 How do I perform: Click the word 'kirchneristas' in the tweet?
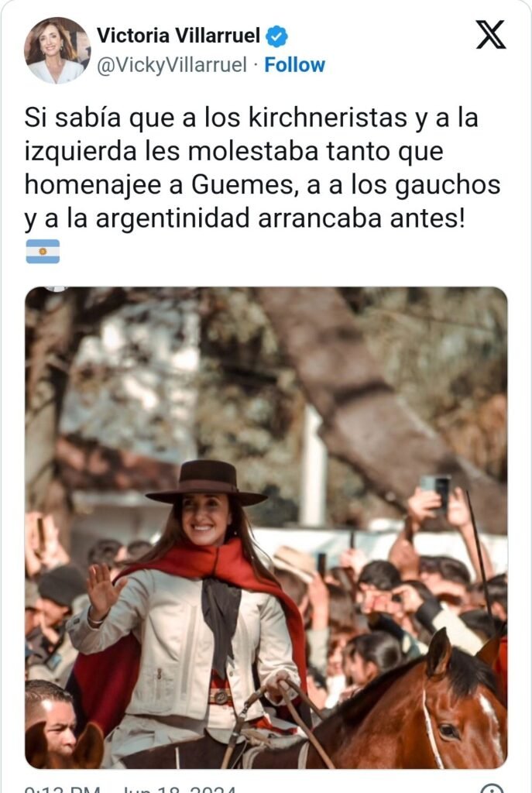click(328, 118)
